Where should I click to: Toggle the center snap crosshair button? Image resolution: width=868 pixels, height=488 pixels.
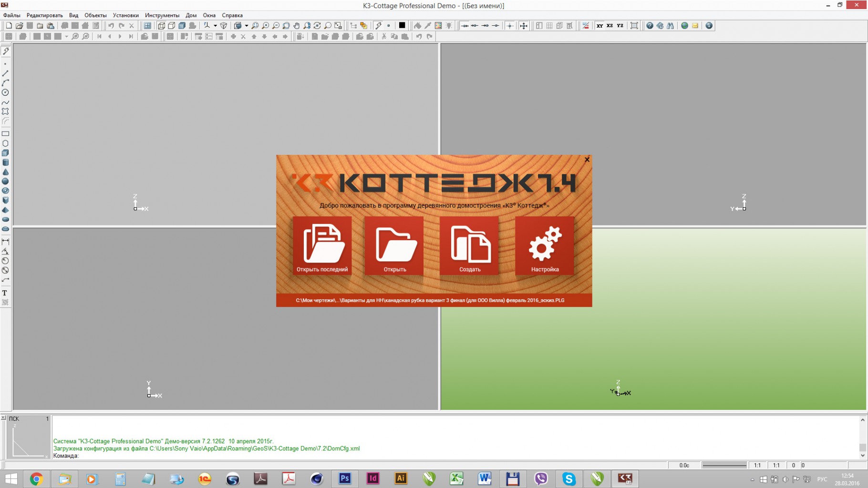(x=510, y=26)
